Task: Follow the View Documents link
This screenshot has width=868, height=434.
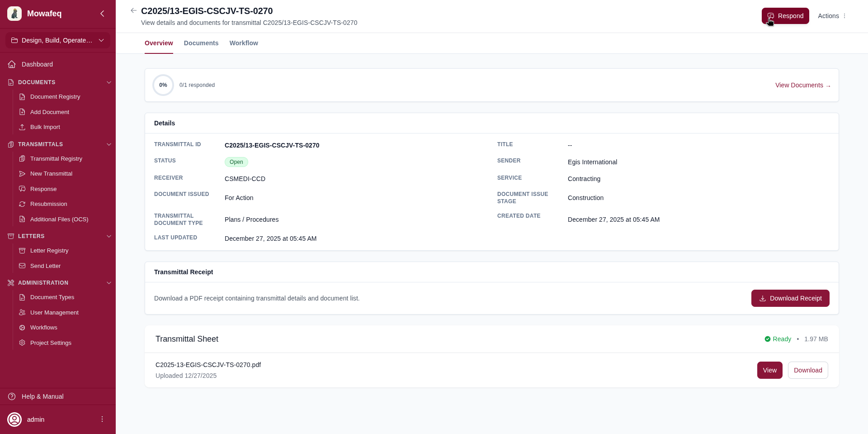Action: click(x=802, y=85)
